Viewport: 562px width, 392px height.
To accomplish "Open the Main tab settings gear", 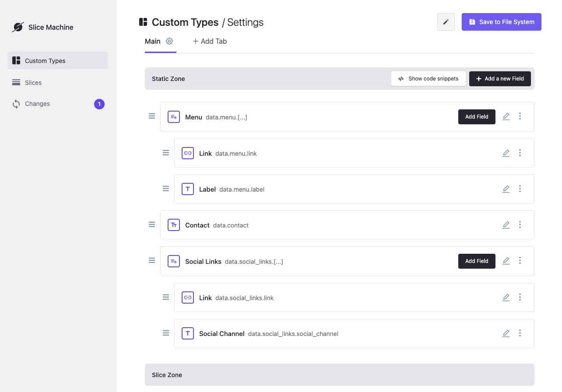I will 169,41.
